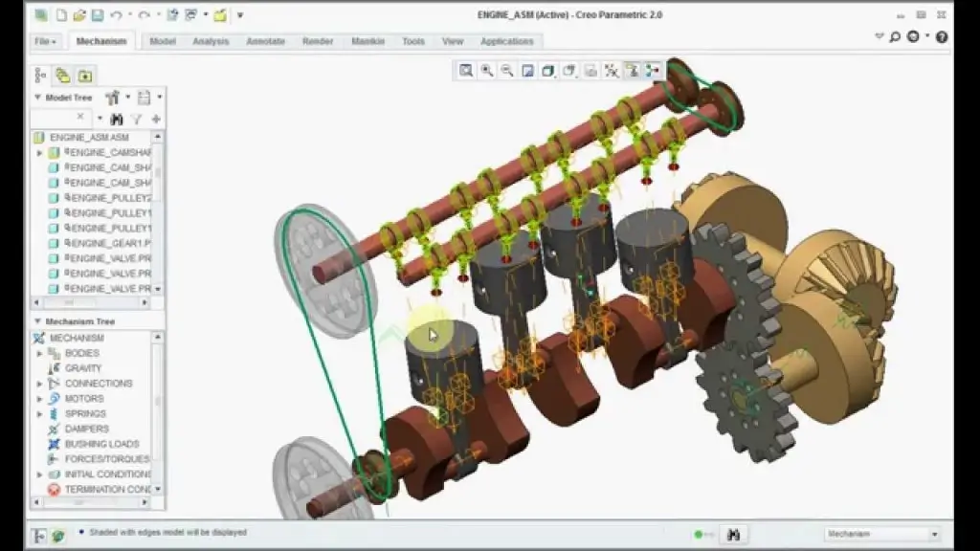Open the Refit view icon
The image size is (980, 551).
pos(466,69)
